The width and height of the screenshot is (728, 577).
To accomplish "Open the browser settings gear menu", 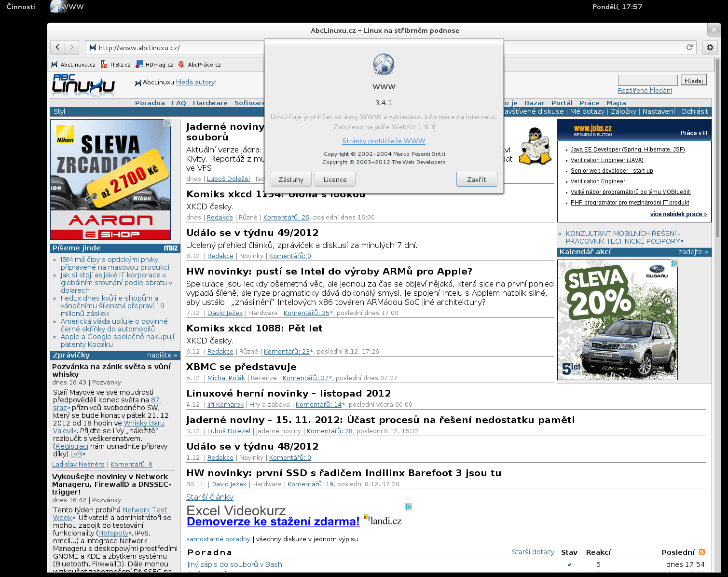I will tap(710, 47).
